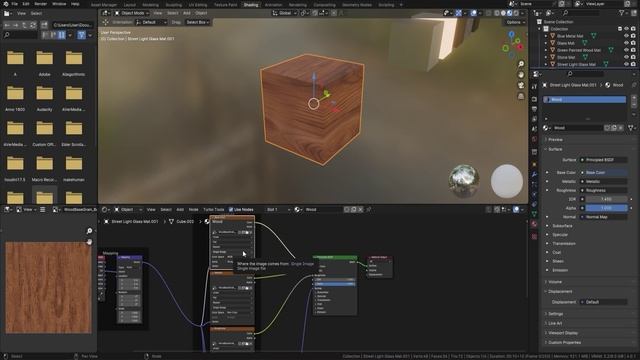Toggle show gizmo button in viewport header

click(459, 13)
